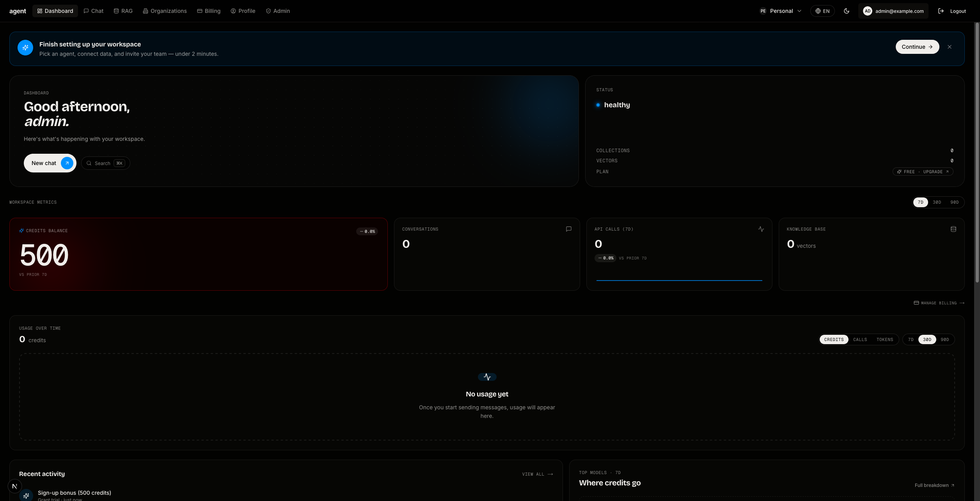Click Continue in the setup banner

tap(917, 47)
